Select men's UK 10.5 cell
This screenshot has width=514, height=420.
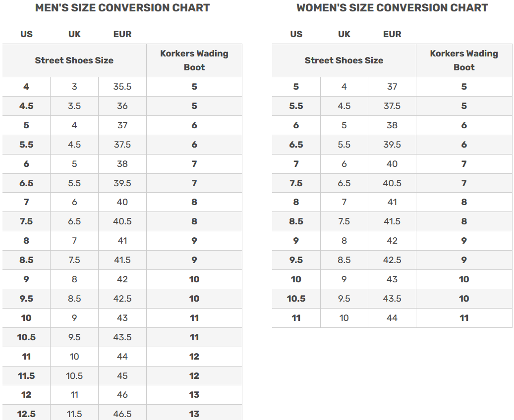(x=74, y=375)
